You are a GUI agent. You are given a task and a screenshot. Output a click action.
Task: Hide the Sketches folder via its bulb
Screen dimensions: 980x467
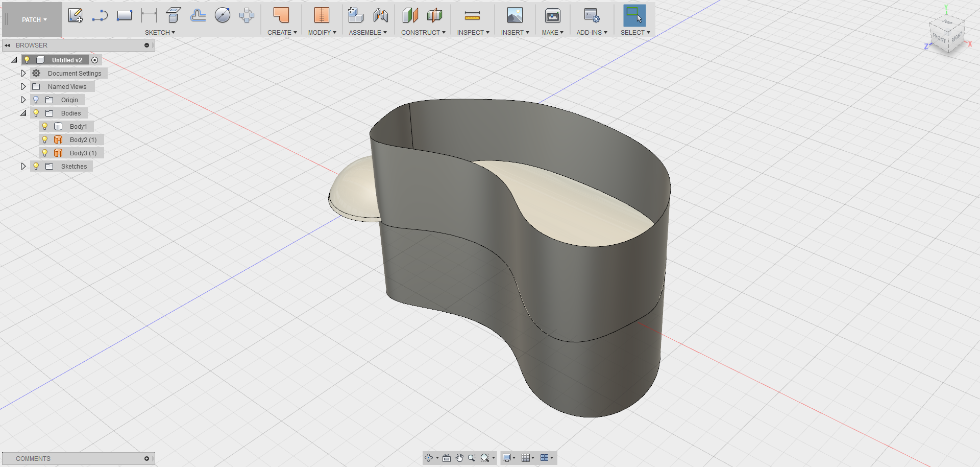click(x=36, y=166)
